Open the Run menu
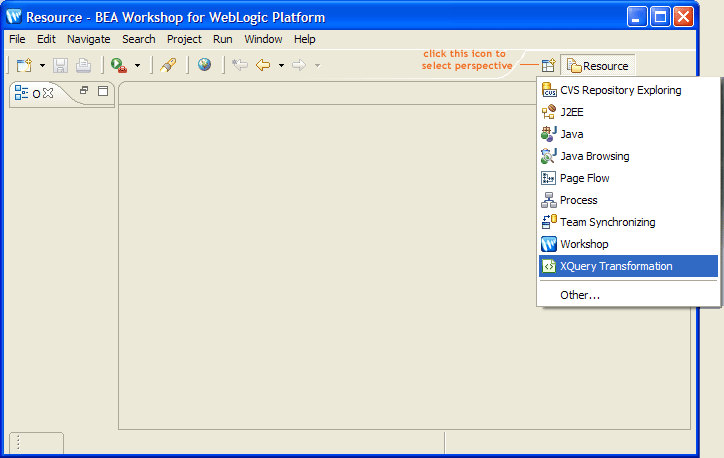 tap(223, 39)
